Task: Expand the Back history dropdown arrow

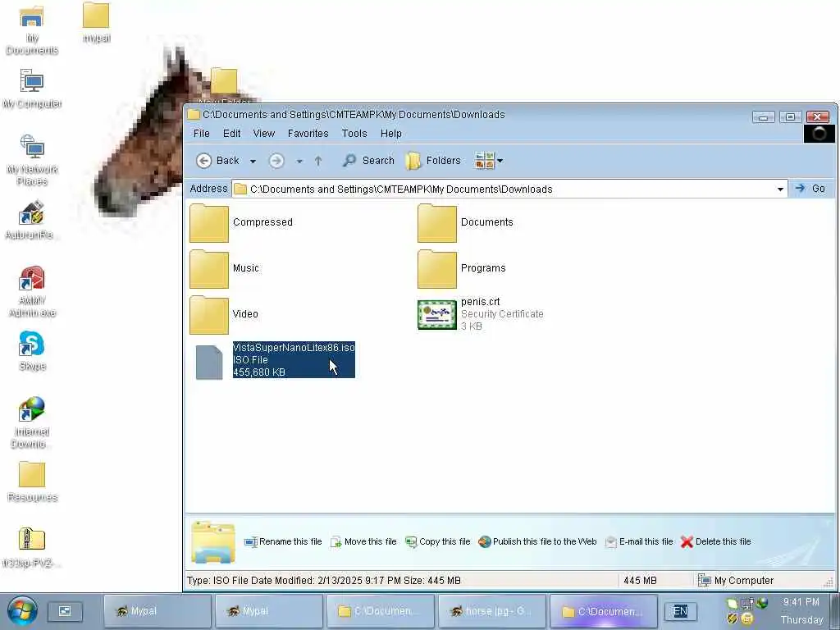Action: (253, 162)
